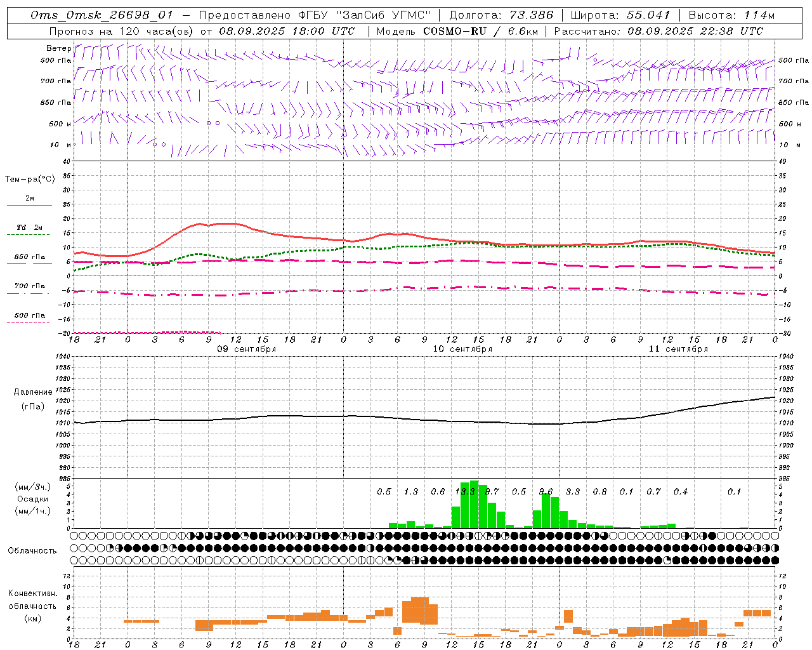Click the date label 11 сентября
Screen dimensions: 812x650
click(678, 349)
